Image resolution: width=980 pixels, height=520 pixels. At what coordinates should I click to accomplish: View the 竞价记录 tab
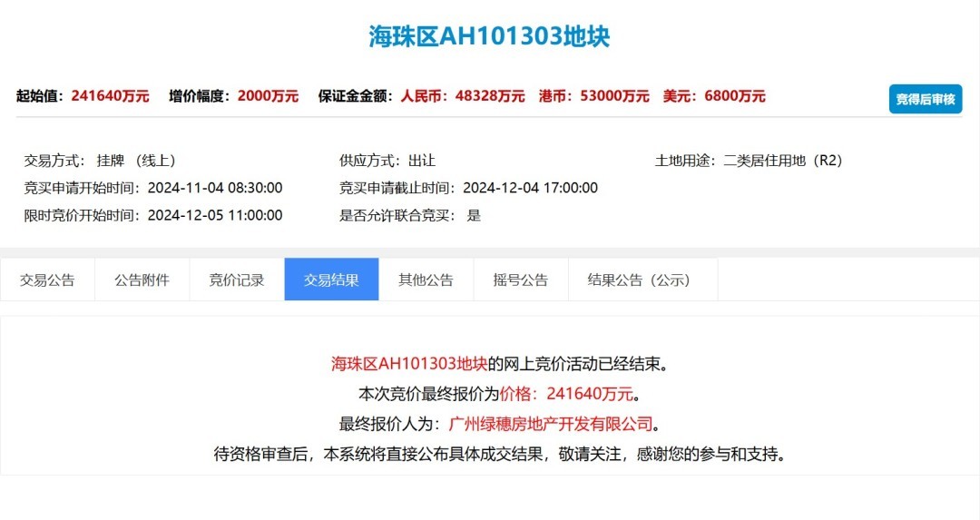coord(236,280)
